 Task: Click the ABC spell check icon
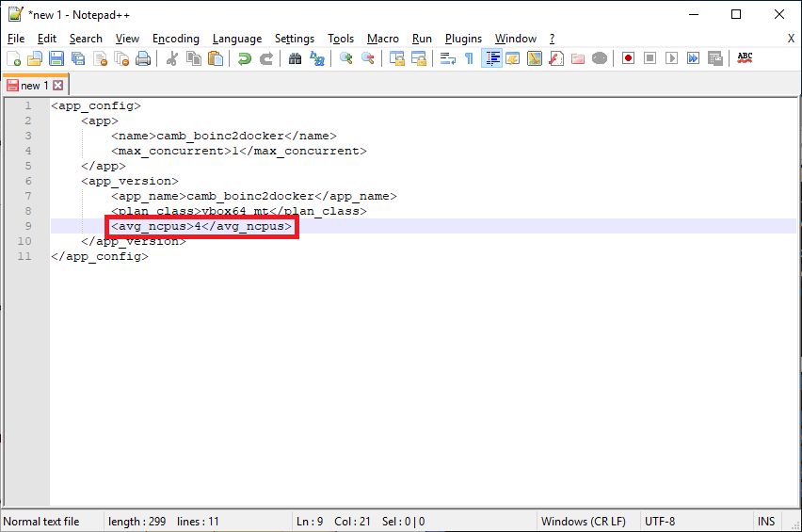click(x=745, y=58)
